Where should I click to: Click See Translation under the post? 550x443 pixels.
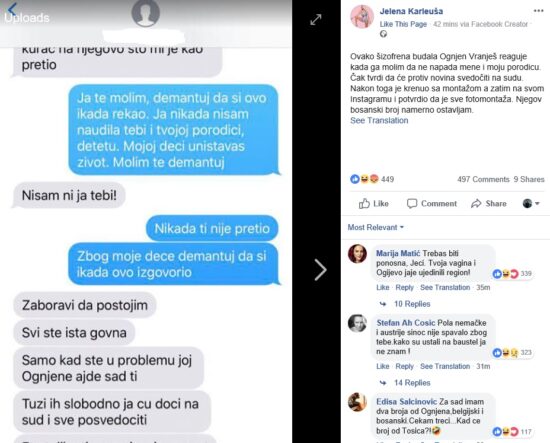379,121
